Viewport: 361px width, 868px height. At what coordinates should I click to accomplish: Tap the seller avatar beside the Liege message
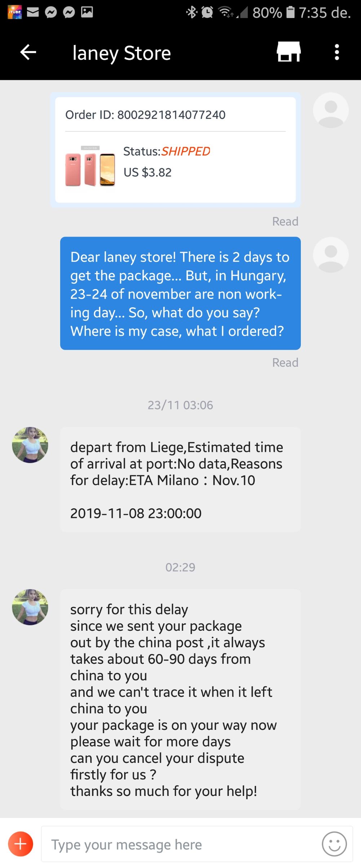point(30,445)
